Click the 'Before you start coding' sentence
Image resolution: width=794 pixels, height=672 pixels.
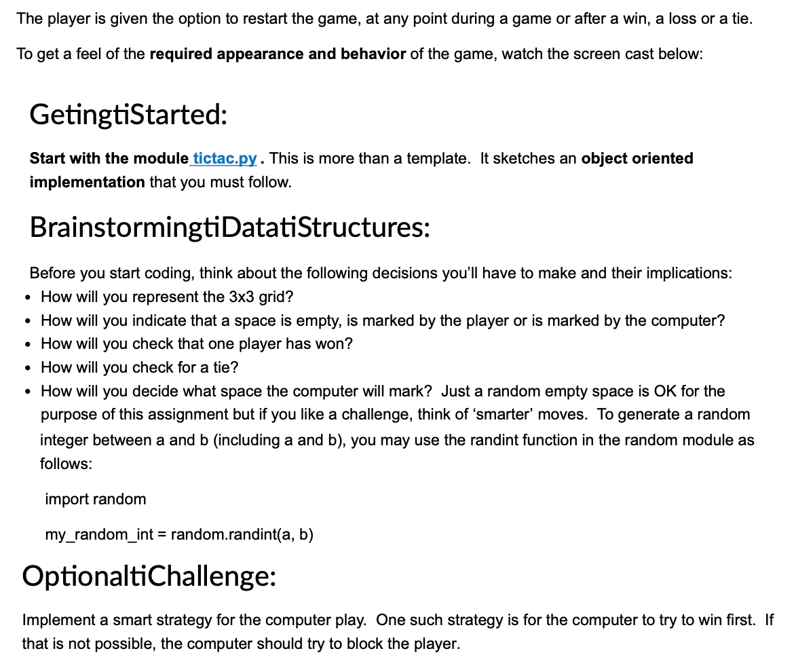(x=381, y=274)
